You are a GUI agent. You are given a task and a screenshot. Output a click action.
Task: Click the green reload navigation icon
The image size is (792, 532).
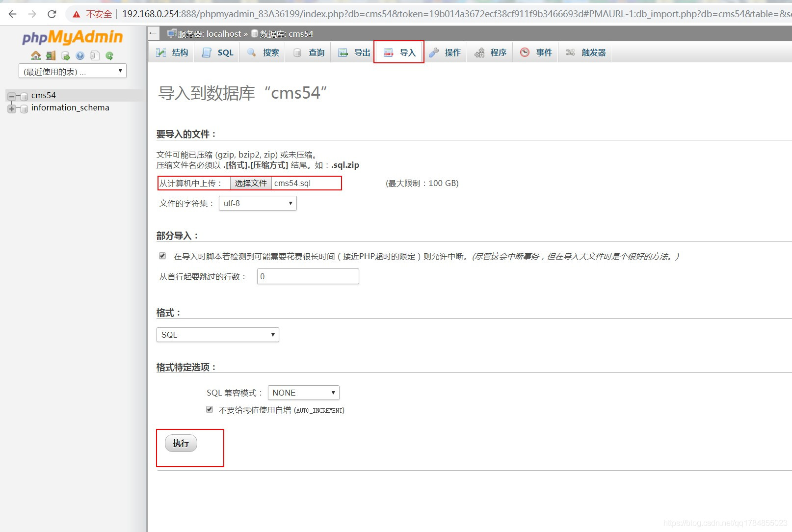[x=109, y=55]
